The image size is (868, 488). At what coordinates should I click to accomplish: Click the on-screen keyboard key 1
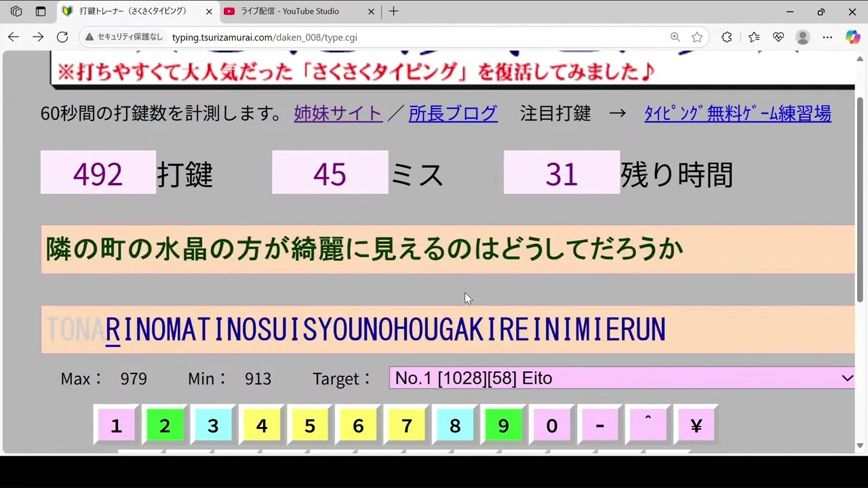tap(116, 426)
